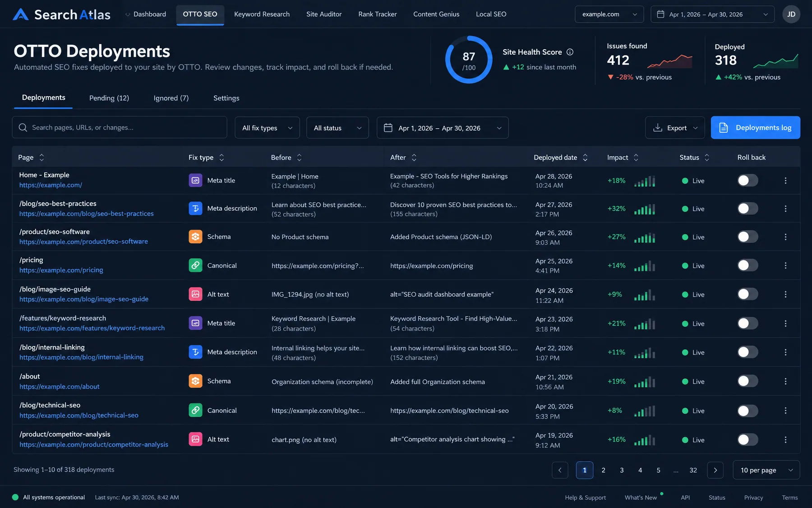Open more options for Home - Example row

tap(785, 181)
